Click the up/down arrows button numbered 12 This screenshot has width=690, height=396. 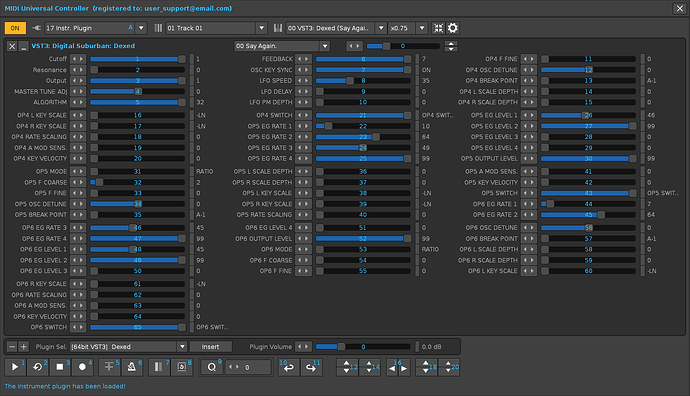tap(347, 367)
